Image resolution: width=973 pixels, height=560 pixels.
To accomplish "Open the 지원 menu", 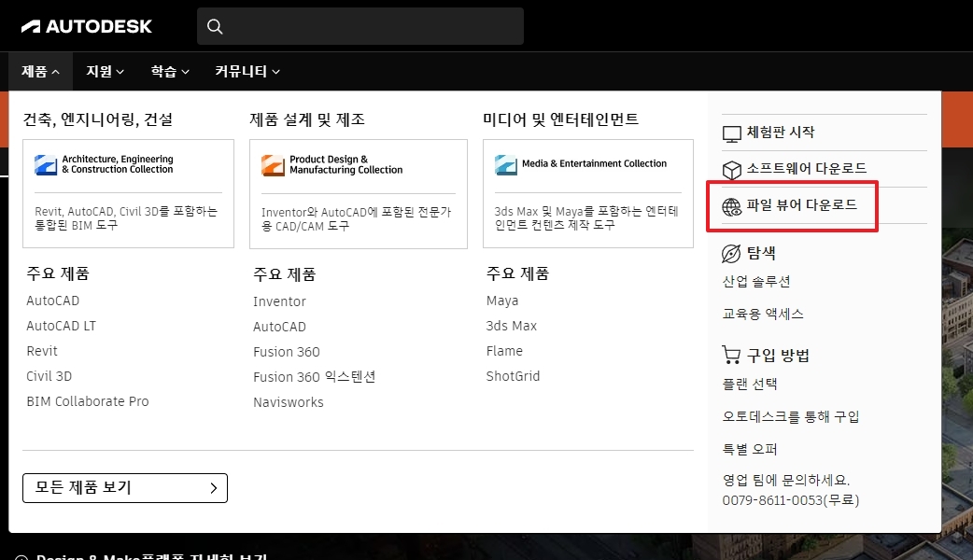I will (x=105, y=71).
